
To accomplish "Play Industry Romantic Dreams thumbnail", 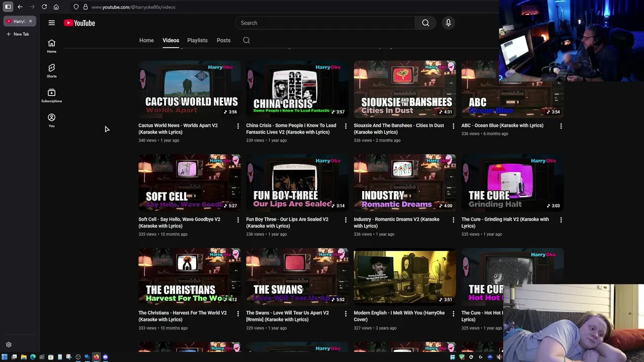I will (x=405, y=183).
